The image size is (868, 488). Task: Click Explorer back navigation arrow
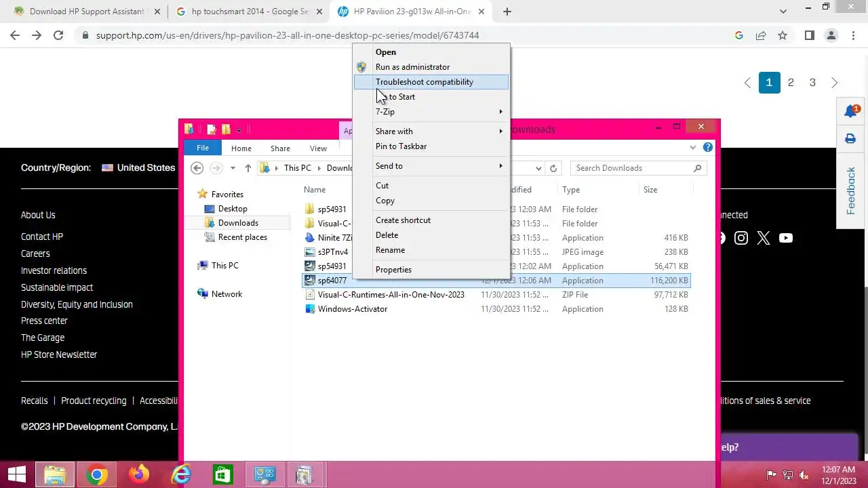197,168
